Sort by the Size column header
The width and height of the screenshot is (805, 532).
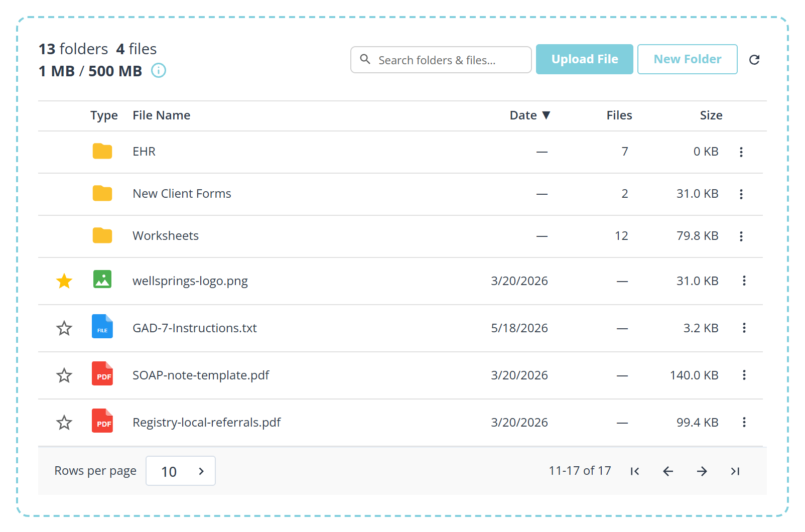pyautogui.click(x=711, y=115)
